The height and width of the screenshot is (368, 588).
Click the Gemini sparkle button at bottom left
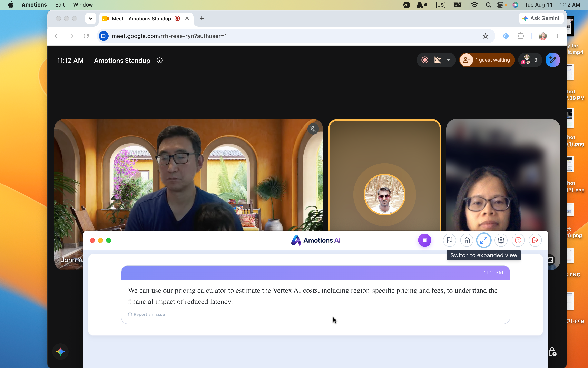click(60, 351)
